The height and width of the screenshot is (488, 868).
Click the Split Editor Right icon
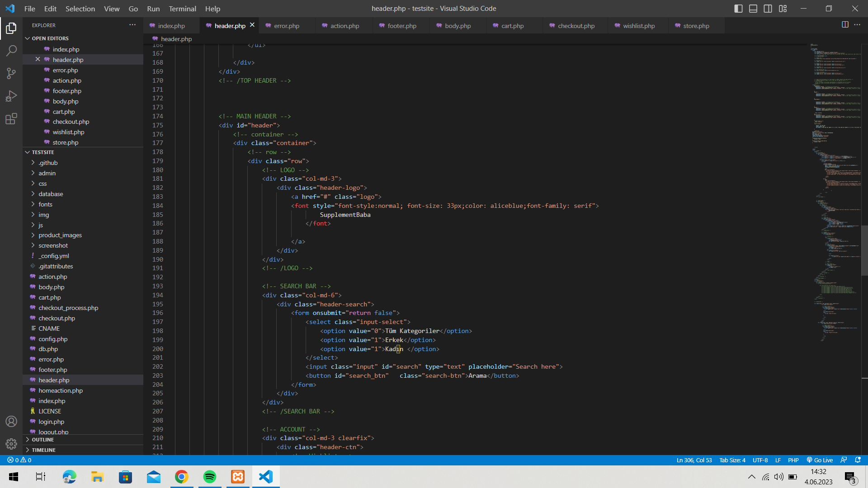click(844, 25)
